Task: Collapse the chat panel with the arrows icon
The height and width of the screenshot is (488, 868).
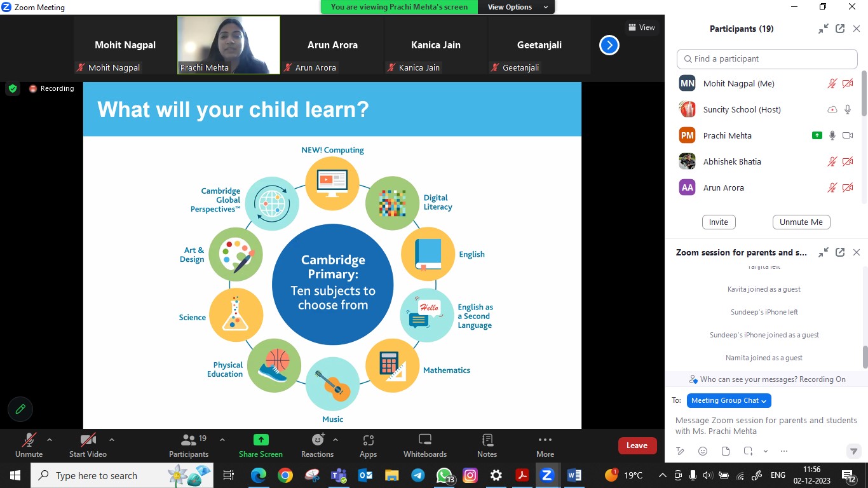Action: pyautogui.click(x=824, y=252)
